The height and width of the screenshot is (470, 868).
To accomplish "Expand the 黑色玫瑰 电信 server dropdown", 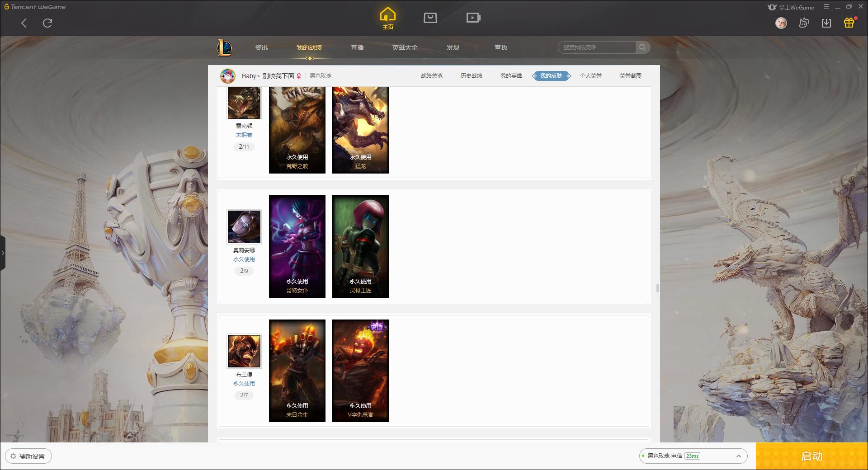I will tap(693, 456).
